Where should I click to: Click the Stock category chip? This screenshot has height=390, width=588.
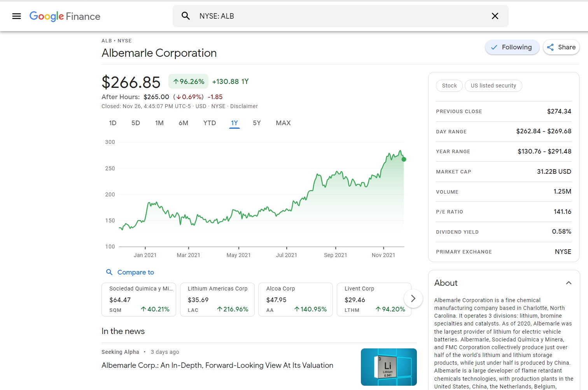click(x=449, y=86)
